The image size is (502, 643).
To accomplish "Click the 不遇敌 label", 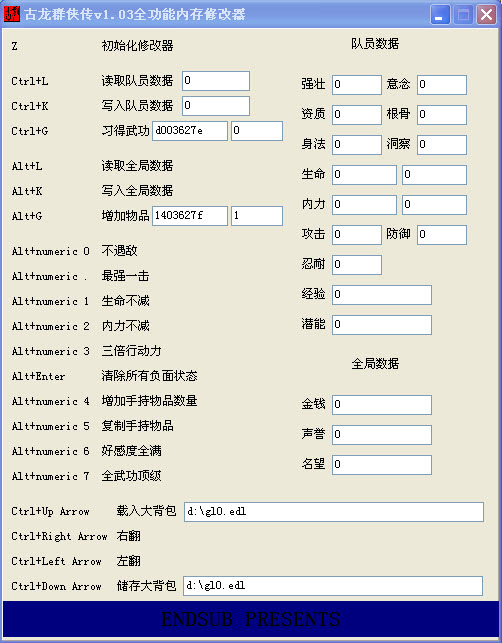I will 119,251.
